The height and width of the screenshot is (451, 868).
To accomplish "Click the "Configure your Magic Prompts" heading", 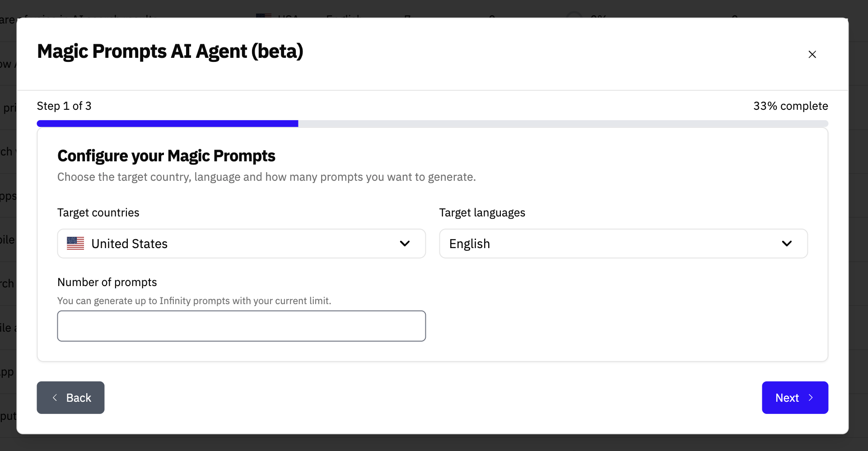I will click(166, 156).
